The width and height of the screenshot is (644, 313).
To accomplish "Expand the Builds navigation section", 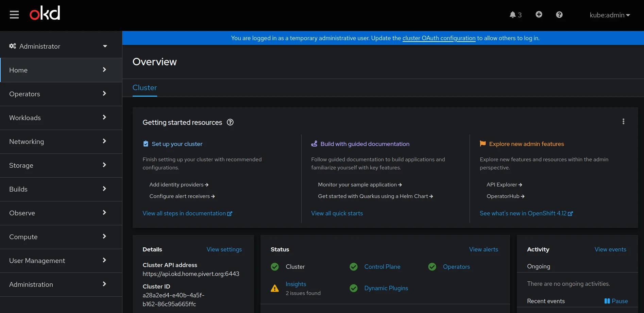I will coord(61,189).
